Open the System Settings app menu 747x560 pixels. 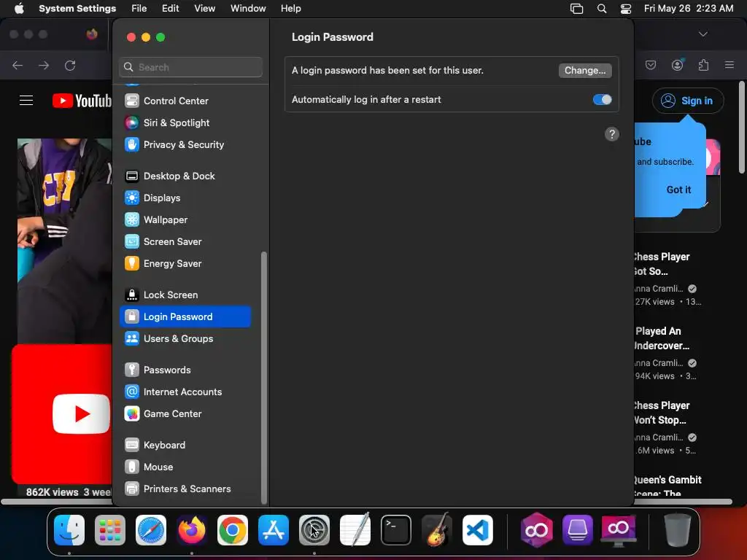[x=77, y=9]
